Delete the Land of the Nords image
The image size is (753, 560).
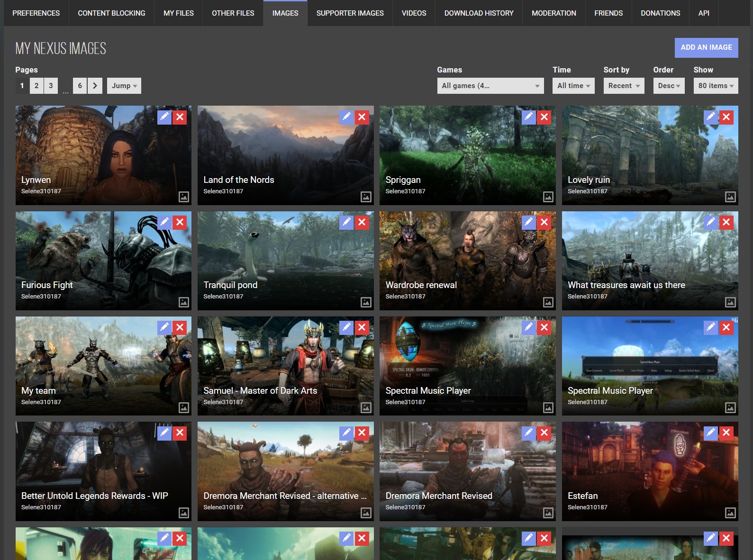click(x=362, y=117)
